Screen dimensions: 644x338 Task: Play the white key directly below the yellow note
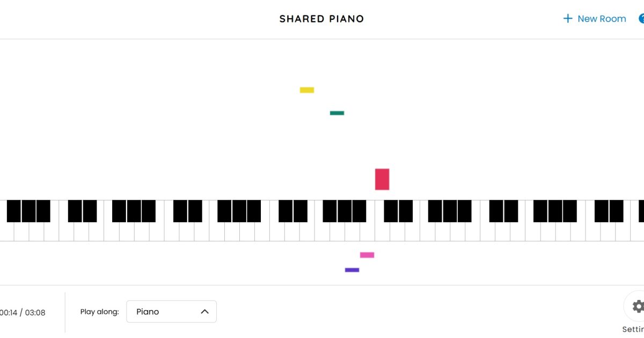(307, 232)
